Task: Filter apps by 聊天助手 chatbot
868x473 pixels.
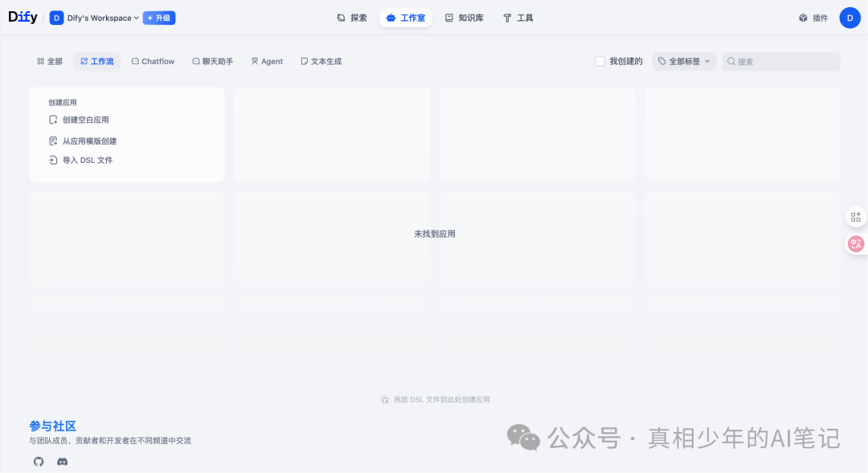Action: 212,61
